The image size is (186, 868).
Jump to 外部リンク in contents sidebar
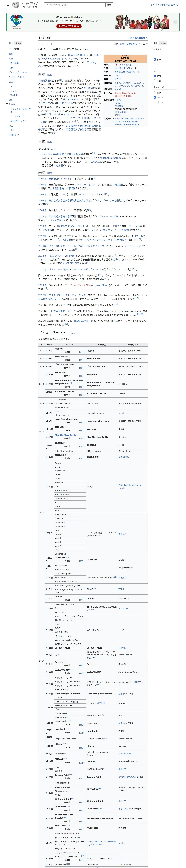coord(14,135)
